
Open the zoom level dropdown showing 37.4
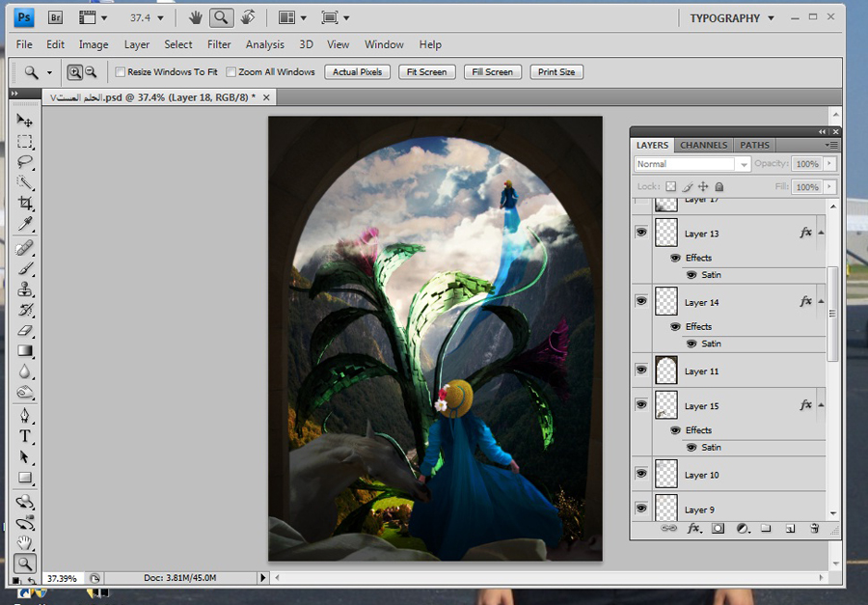click(160, 18)
